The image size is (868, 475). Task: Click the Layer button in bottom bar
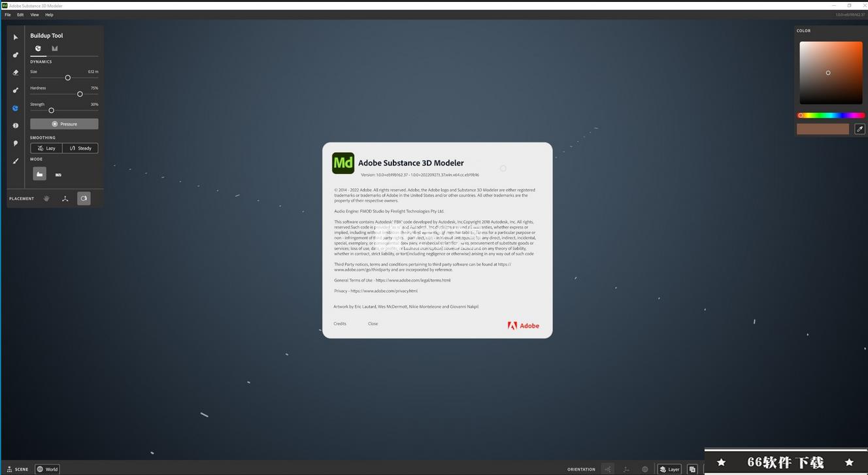669,469
